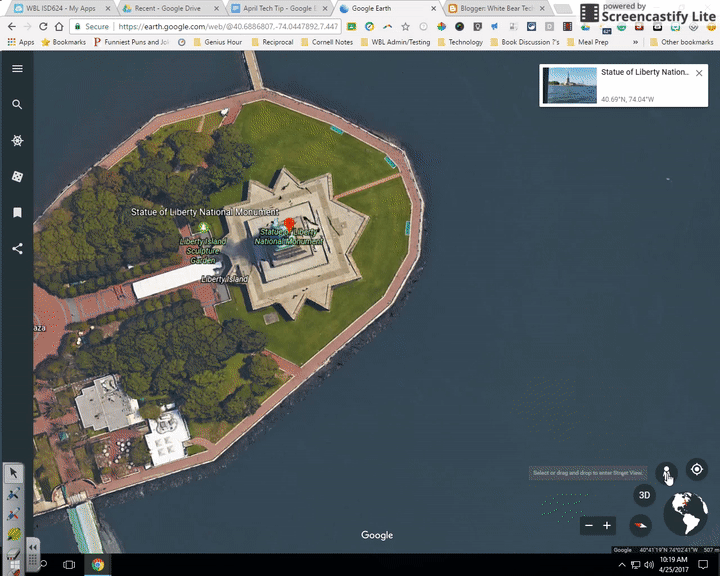This screenshot has width=720, height=576.
Task: Click the browser Back arrow
Action: [12, 27]
